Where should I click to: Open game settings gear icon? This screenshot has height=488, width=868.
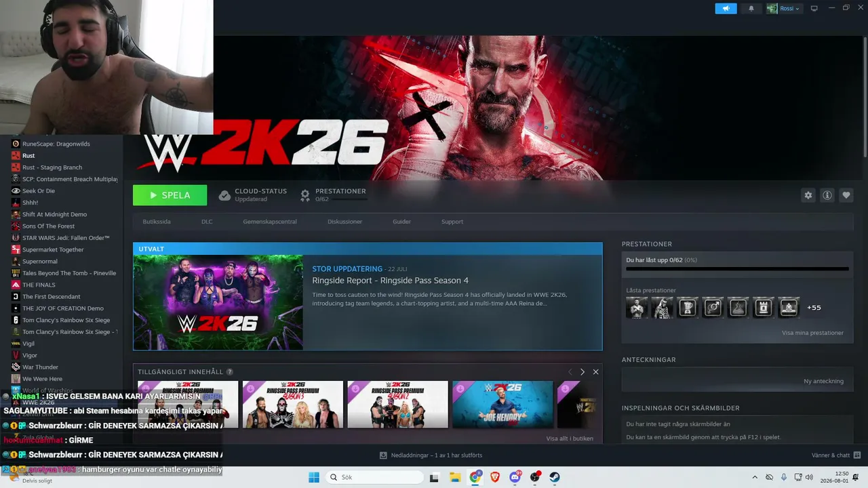808,195
